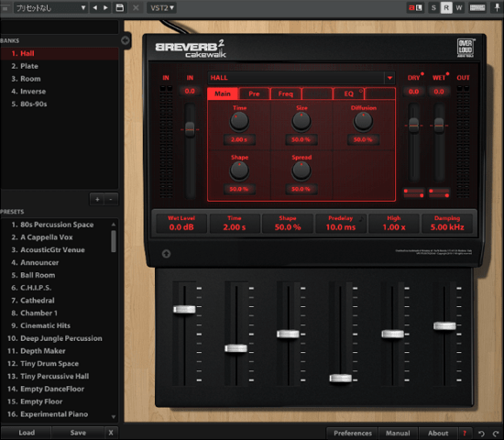Open the preset name dropdown at top left
504x440 pixels.
pos(50,7)
